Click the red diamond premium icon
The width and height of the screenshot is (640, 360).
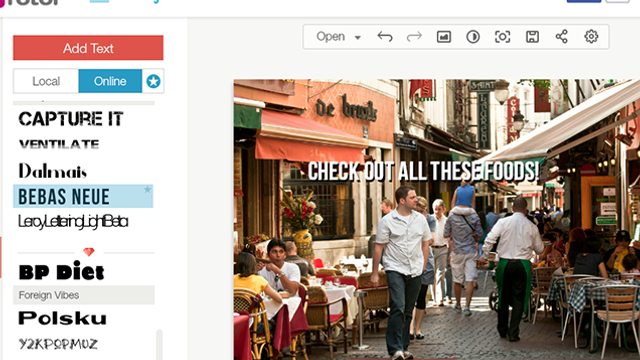[x=89, y=252]
